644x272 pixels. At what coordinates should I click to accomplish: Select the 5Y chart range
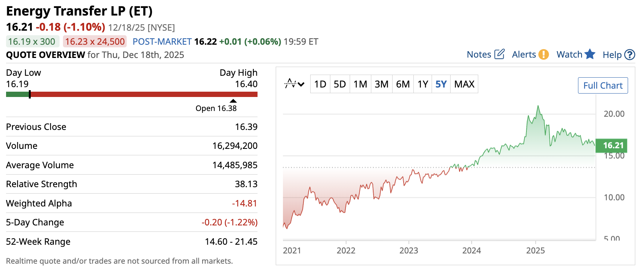click(441, 84)
